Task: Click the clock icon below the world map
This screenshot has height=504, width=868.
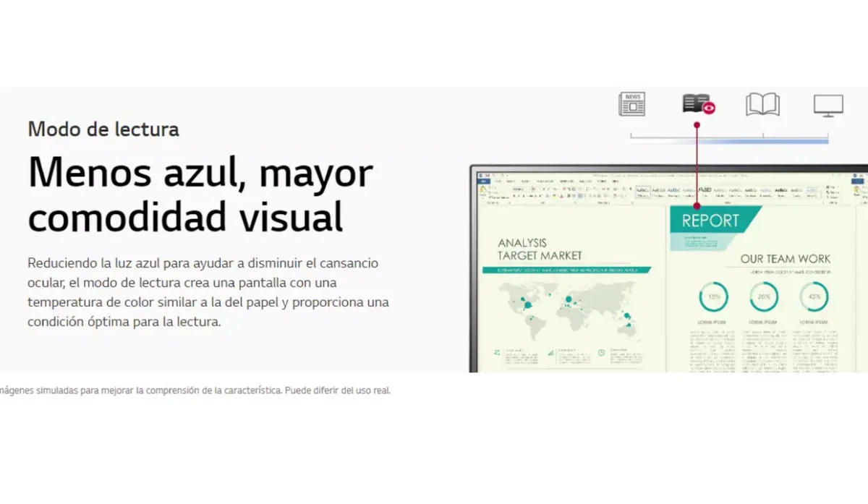Action: pos(601,352)
